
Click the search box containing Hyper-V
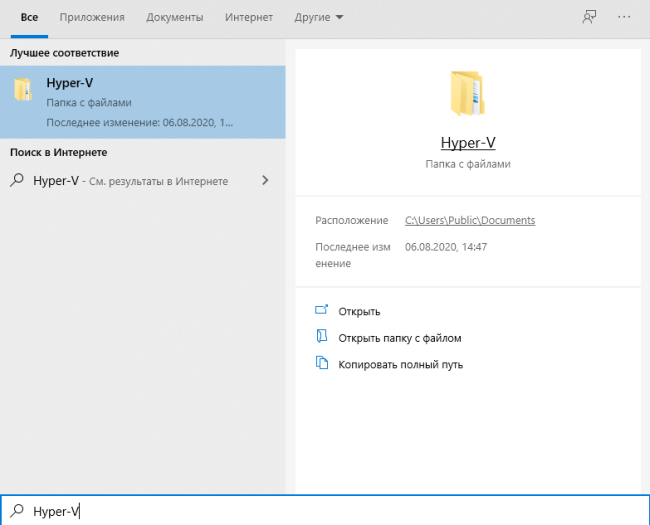pos(325,510)
